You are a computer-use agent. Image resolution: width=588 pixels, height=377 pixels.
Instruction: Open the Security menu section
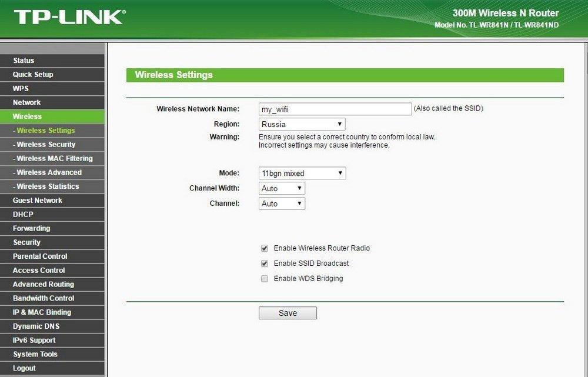[x=52, y=242]
